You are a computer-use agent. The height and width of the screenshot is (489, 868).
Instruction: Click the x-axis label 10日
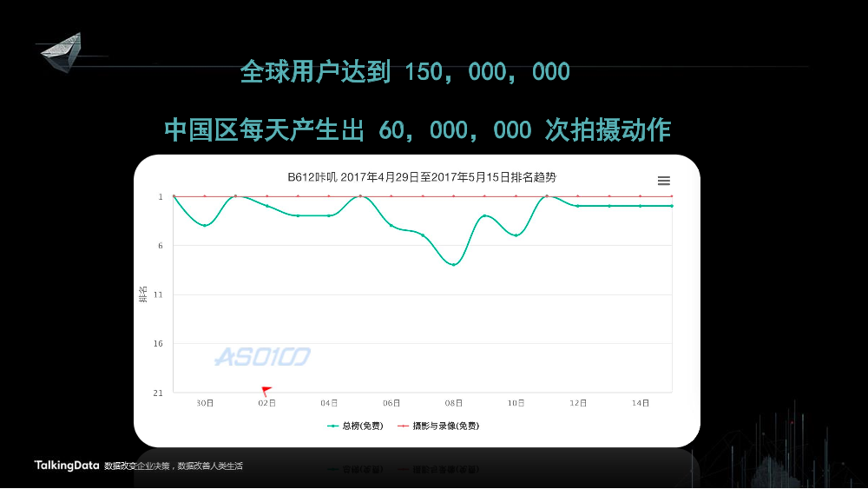(x=516, y=403)
